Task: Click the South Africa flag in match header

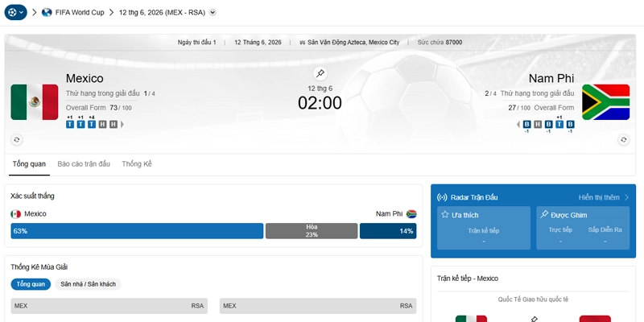Action: tap(606, 102)
